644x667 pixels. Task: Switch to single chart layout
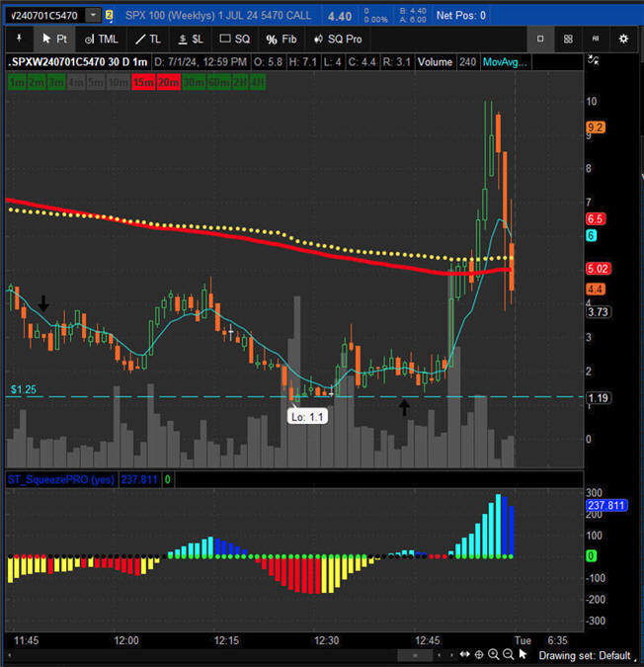[x=540, y=39]
